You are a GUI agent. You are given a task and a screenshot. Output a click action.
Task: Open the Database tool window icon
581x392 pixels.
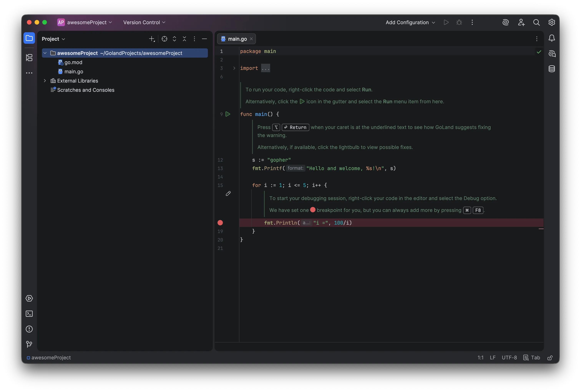pos(552,69)
